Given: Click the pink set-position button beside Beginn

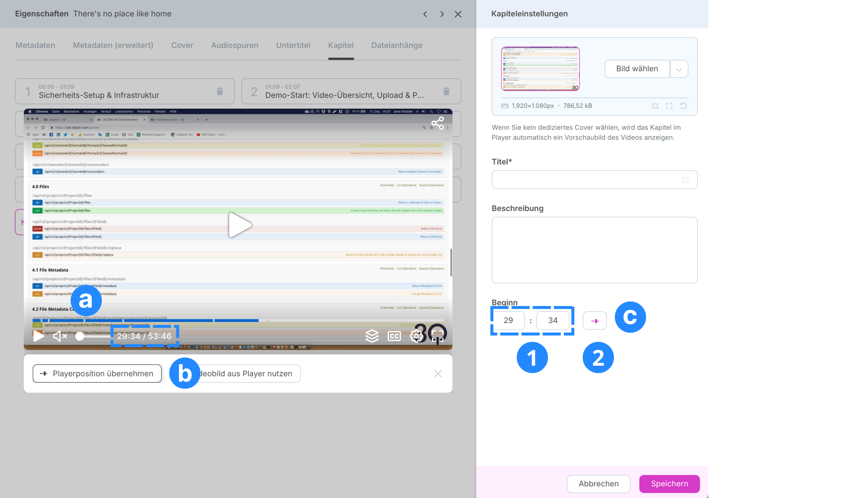Looking at the screenshot, I should click(595, 321).
